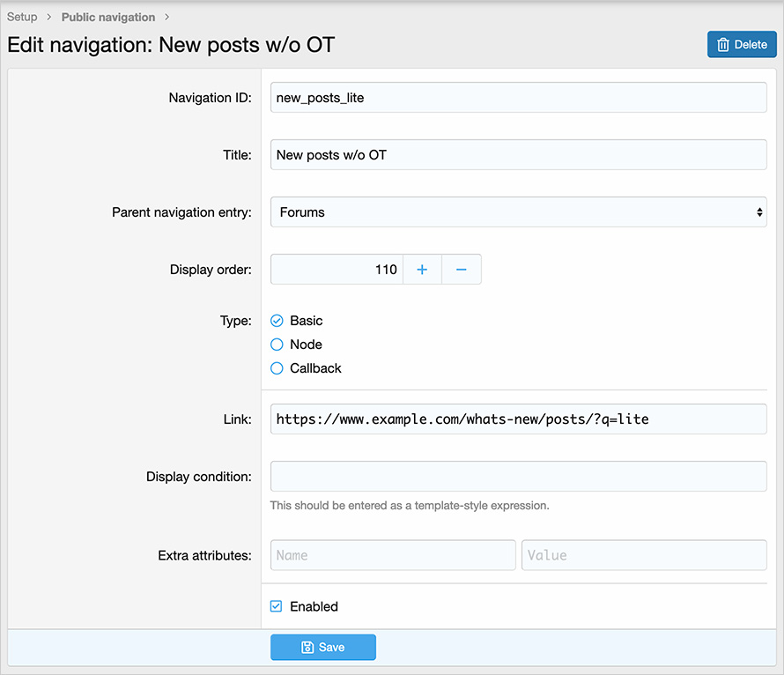This screenshot has height=675, width=784.
Task: Decrease display order with minus icon
Action: pos(461,270)
